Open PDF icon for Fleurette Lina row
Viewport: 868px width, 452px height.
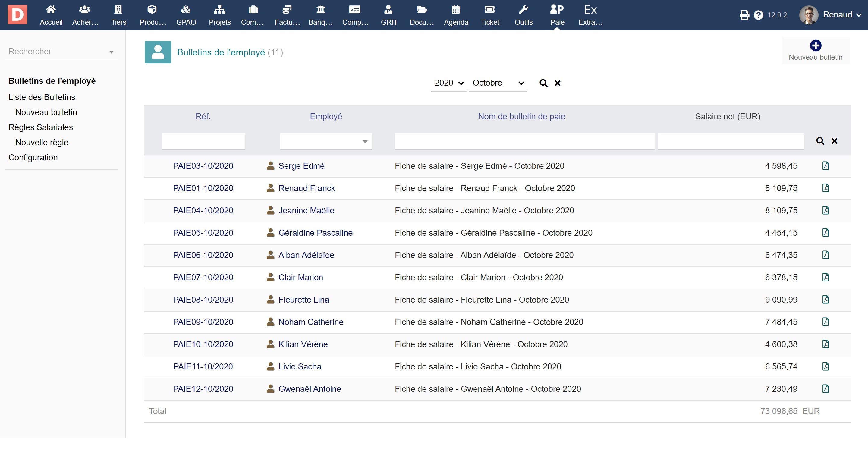(825, 300)
